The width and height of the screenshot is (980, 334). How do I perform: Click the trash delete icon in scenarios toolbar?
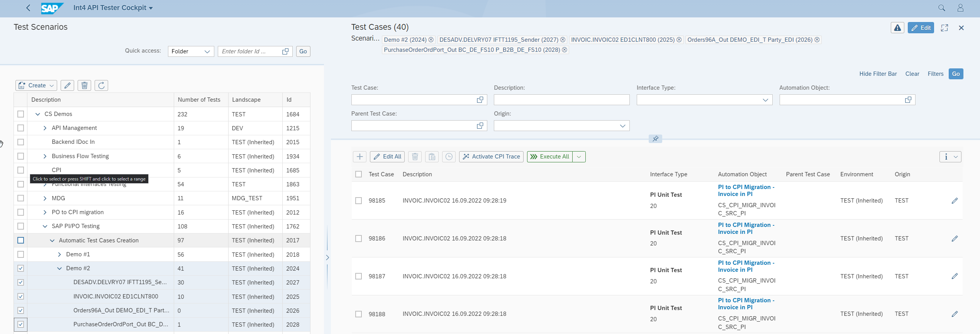[85, 85]
